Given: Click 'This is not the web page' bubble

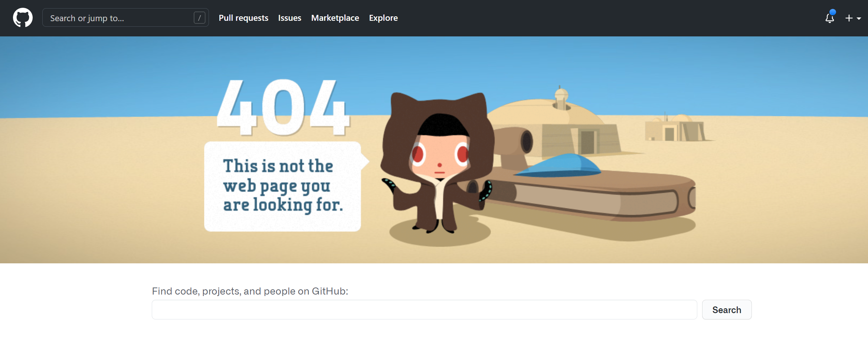Looking at the screenshot, I should click(286, 186).
